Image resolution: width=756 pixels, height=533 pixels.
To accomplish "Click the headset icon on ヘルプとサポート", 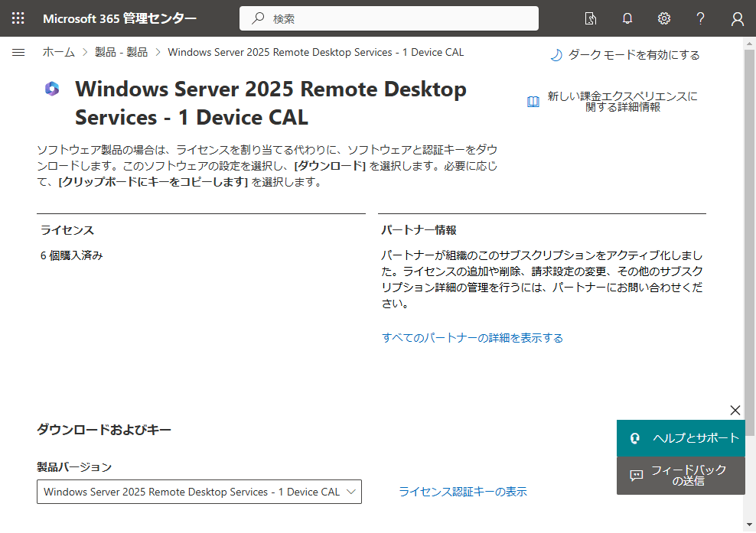I will (635, 438).
